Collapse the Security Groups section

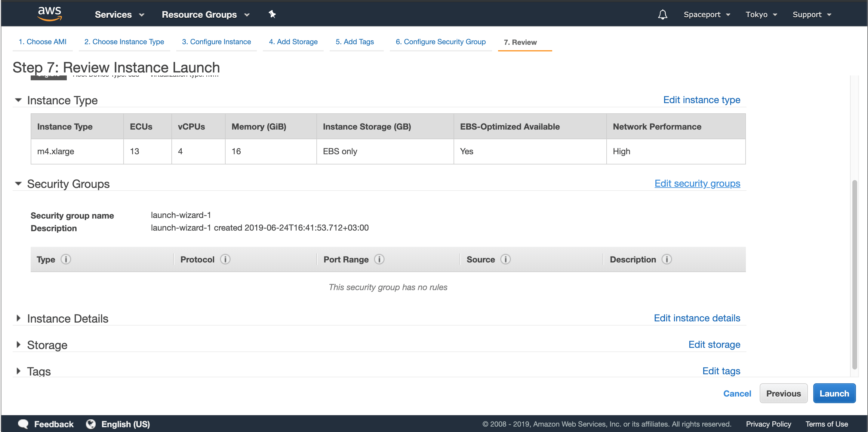click(19, 184)
